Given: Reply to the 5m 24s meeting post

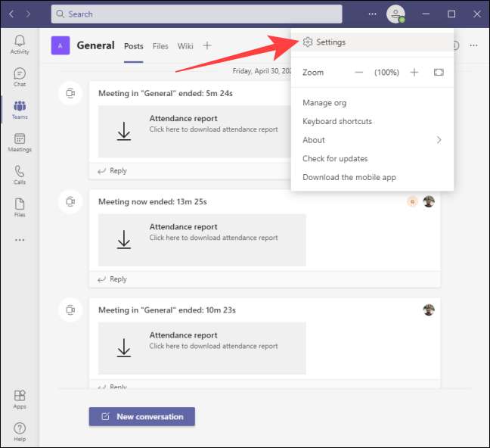Looking at the screenshot, I should 112,171.
